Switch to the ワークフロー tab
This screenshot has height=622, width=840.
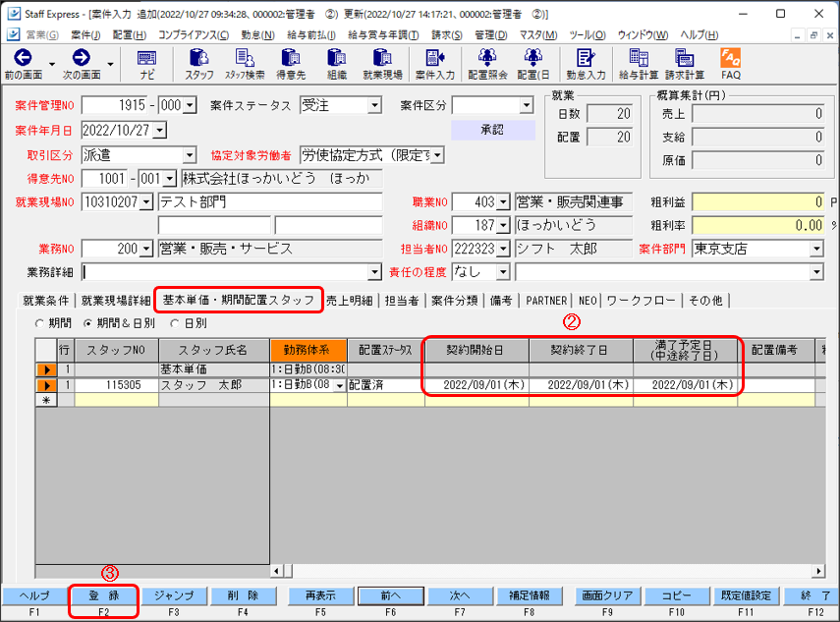(x=642, y=301)
